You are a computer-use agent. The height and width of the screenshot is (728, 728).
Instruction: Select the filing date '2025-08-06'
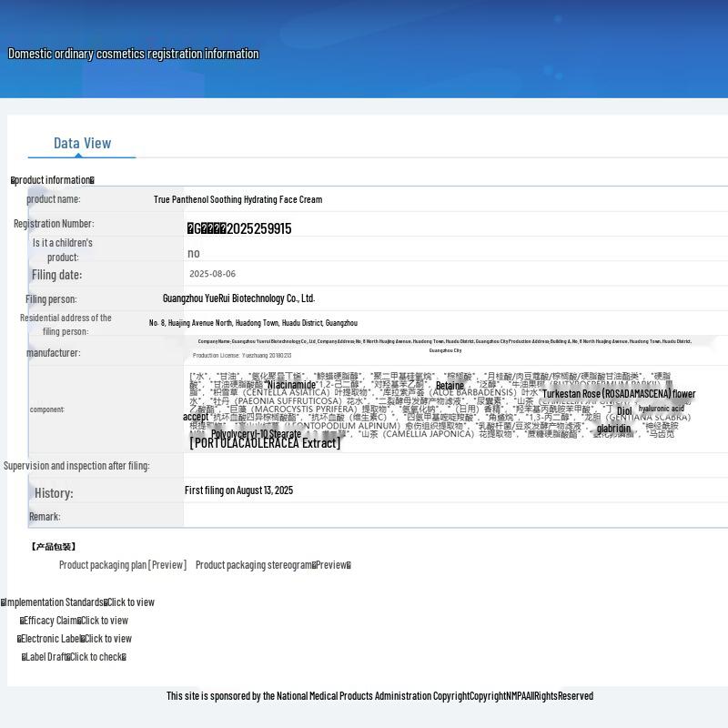[212, 274]
